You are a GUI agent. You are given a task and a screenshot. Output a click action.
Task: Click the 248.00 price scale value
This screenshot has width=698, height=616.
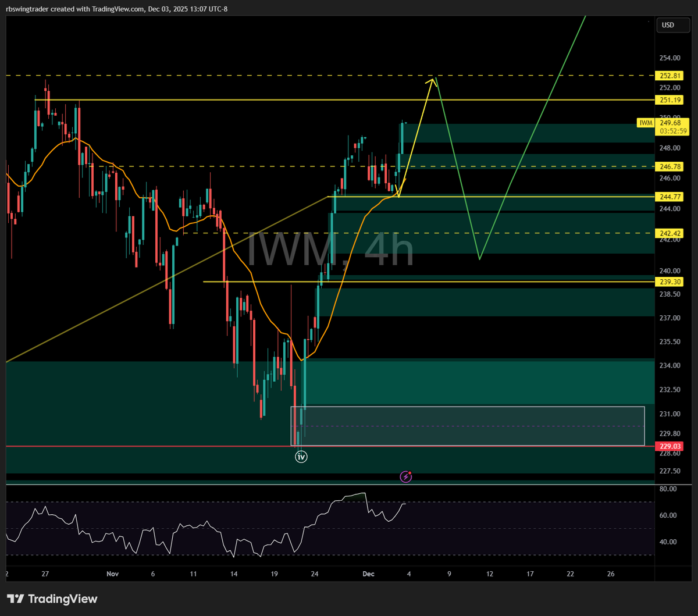coord(669,147)
